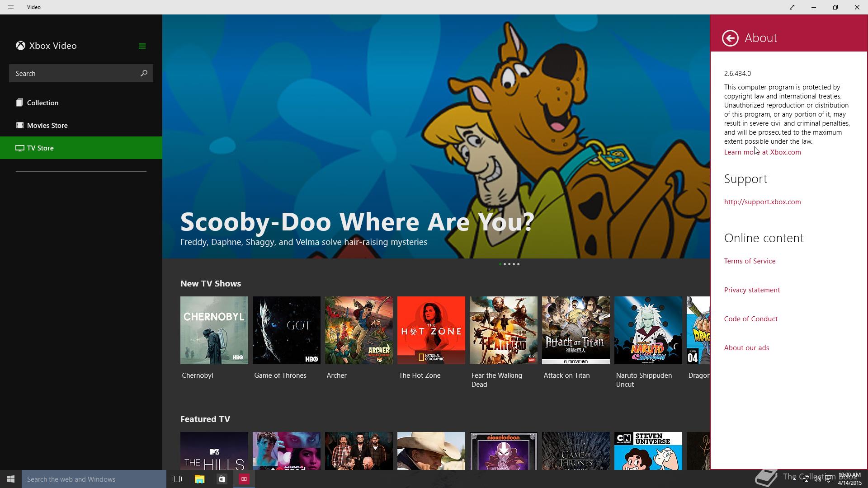Image resolution: width=868 pixels, height=488 pixels.
Task: Open the green hamburger menu beside Xbox Video
Action: (142, 46)
